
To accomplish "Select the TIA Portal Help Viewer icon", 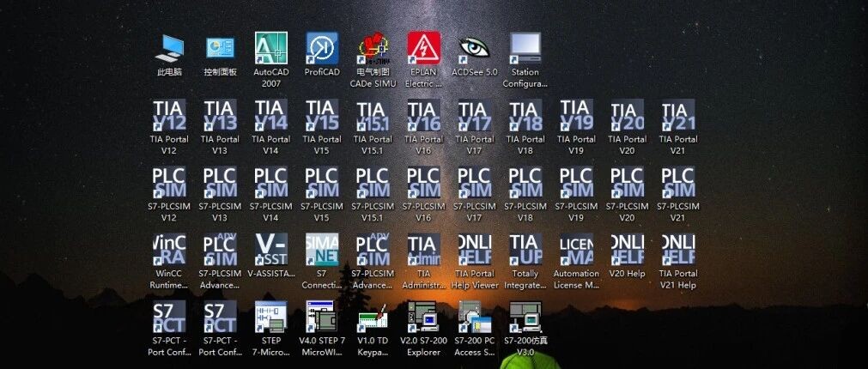I will click(x=474, y=250).
